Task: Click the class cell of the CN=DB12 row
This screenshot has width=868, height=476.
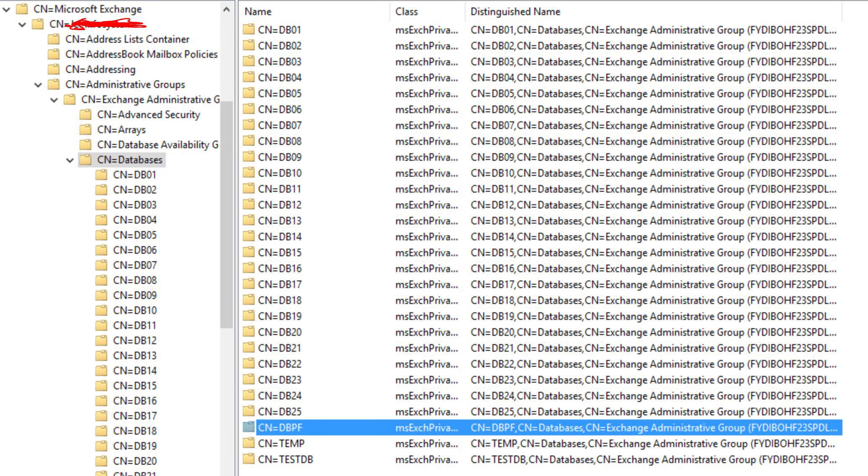Action: 427,205
